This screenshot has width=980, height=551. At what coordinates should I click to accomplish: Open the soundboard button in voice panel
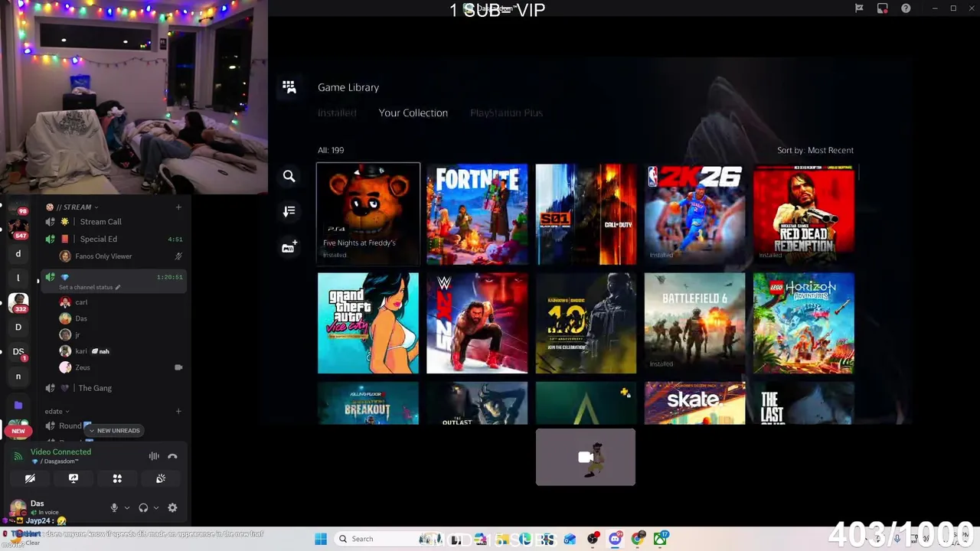tap(161, 478)
